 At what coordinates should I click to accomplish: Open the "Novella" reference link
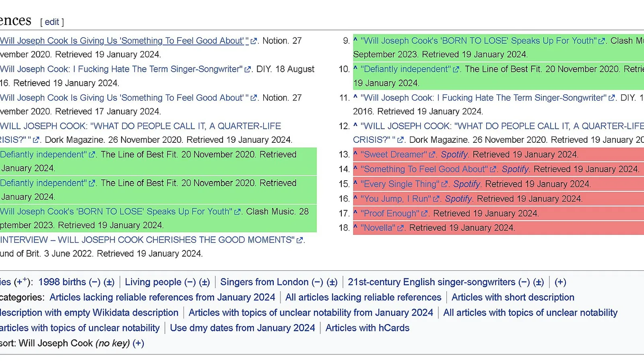pyautogui.click(x=382, y=228)
